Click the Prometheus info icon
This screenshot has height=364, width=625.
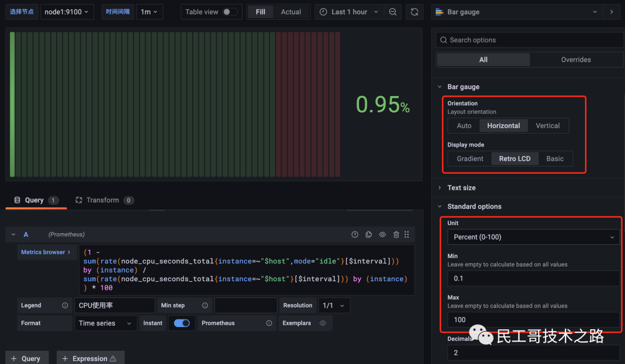(x=269, y=323)
